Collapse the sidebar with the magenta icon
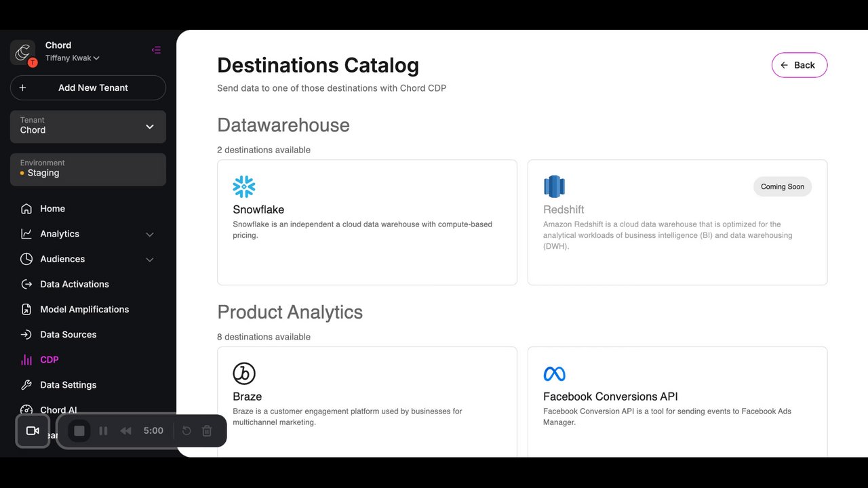This screenshot has height=488, width=868. (x=156, y=50)
